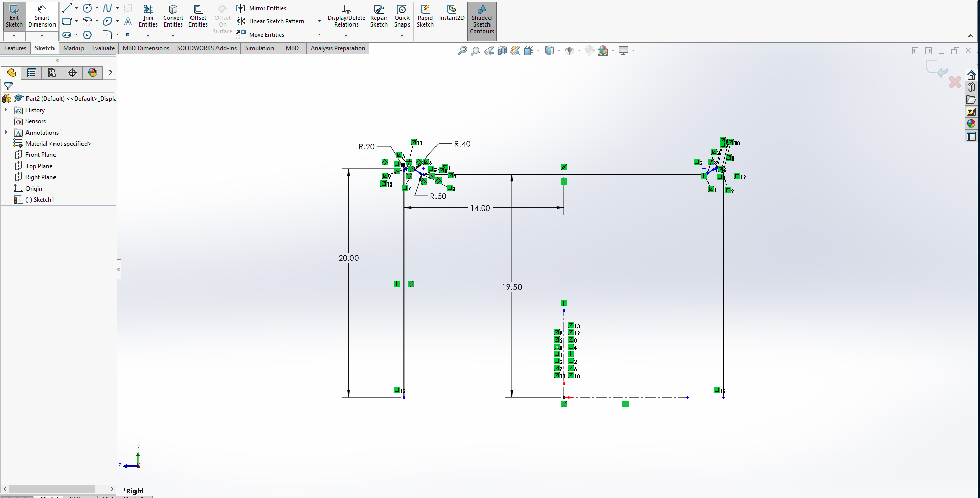The width and height of the screenshot is (980, 498).
Task: Select Sketch1 in the feature tree
Action: click(x=40, y=200)
